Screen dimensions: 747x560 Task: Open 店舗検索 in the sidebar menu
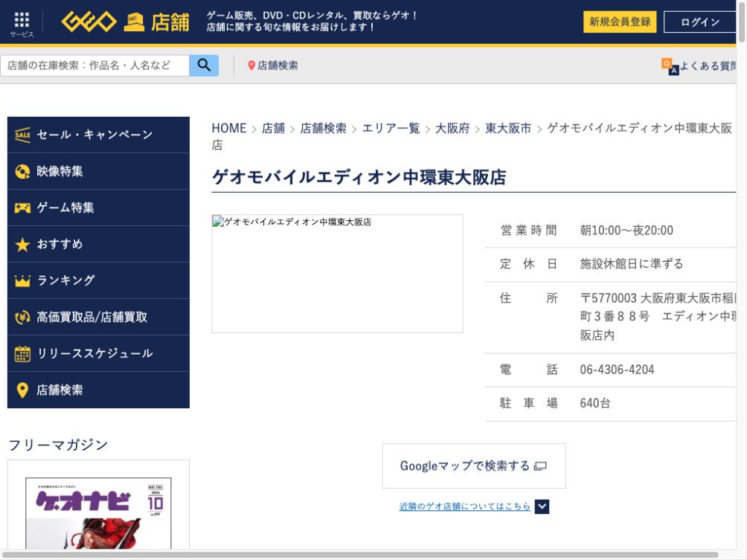click(x=99, y=390)
